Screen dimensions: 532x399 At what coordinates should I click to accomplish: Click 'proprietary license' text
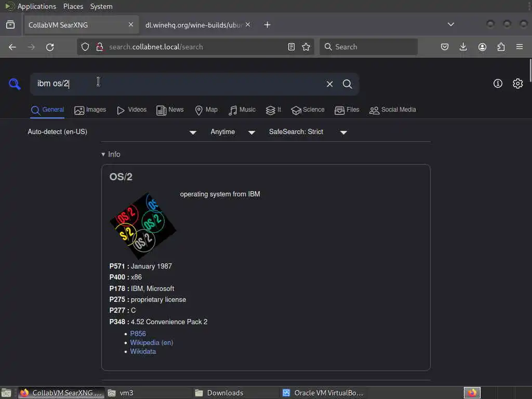(158, 300)
